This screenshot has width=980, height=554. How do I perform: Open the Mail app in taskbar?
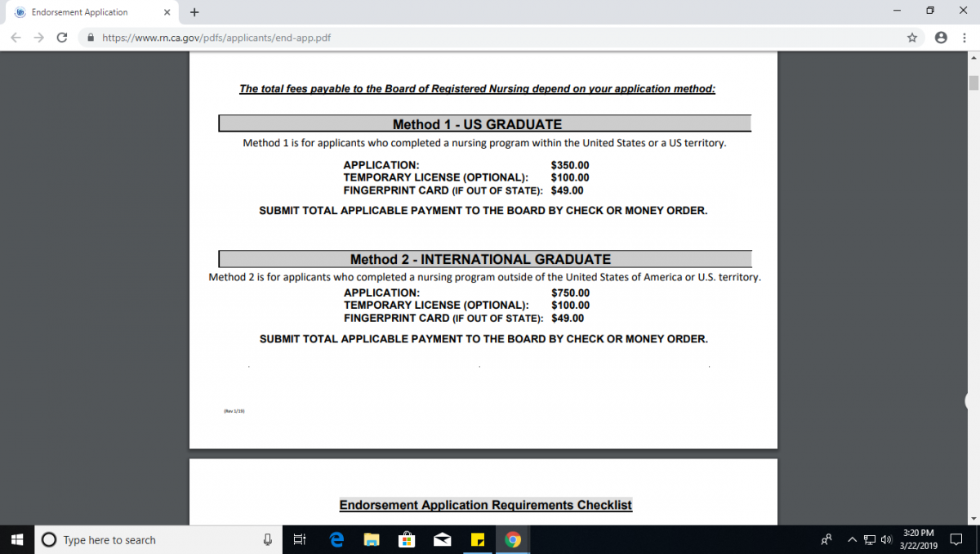(x=442, y=539)
